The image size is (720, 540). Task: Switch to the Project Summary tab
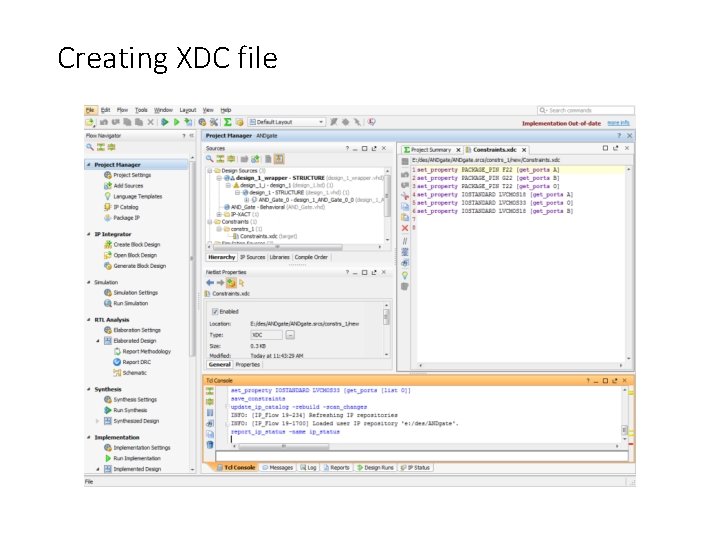pyautogui.click(x=431, y=150)
